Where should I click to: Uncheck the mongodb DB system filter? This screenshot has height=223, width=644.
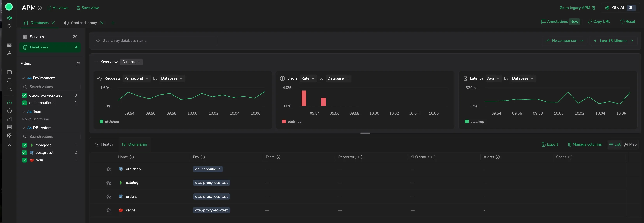coord(24,145)
